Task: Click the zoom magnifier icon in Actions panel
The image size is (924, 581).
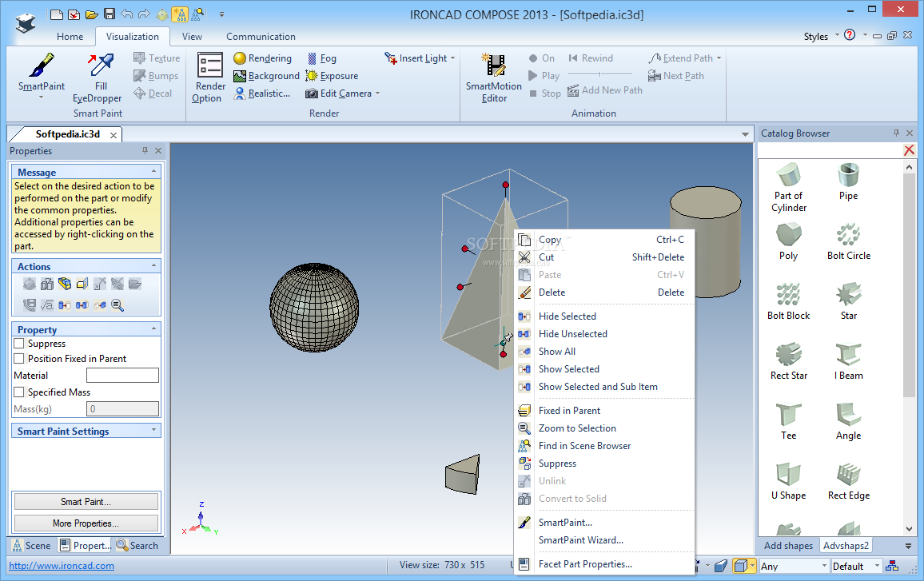Action: [117, 305]
